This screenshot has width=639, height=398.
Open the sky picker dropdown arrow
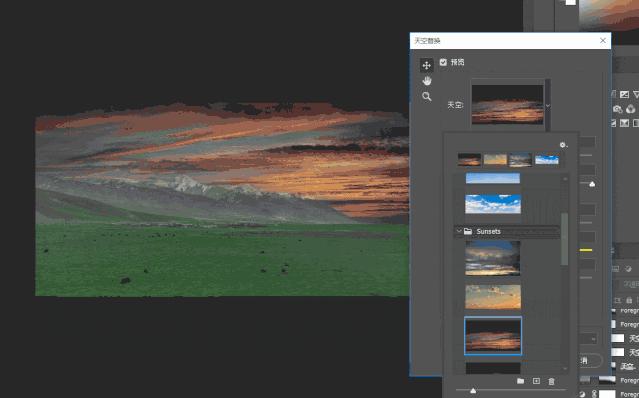point(548,106)
